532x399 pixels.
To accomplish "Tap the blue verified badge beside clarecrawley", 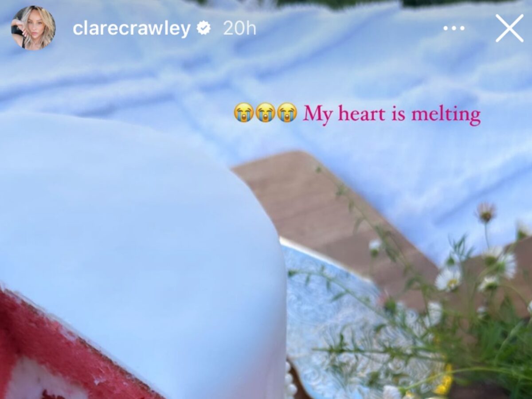I will [x=204, y=28].
